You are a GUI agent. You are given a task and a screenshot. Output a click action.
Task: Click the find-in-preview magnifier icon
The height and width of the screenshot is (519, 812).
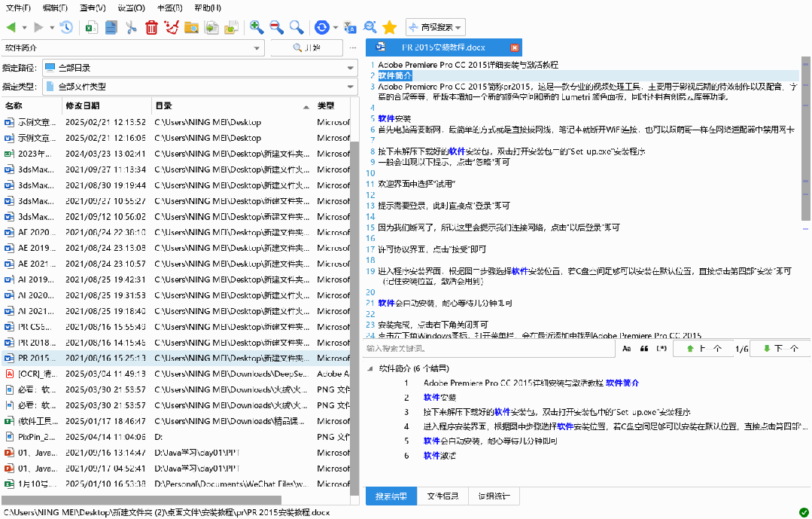[x=370, y=27]
